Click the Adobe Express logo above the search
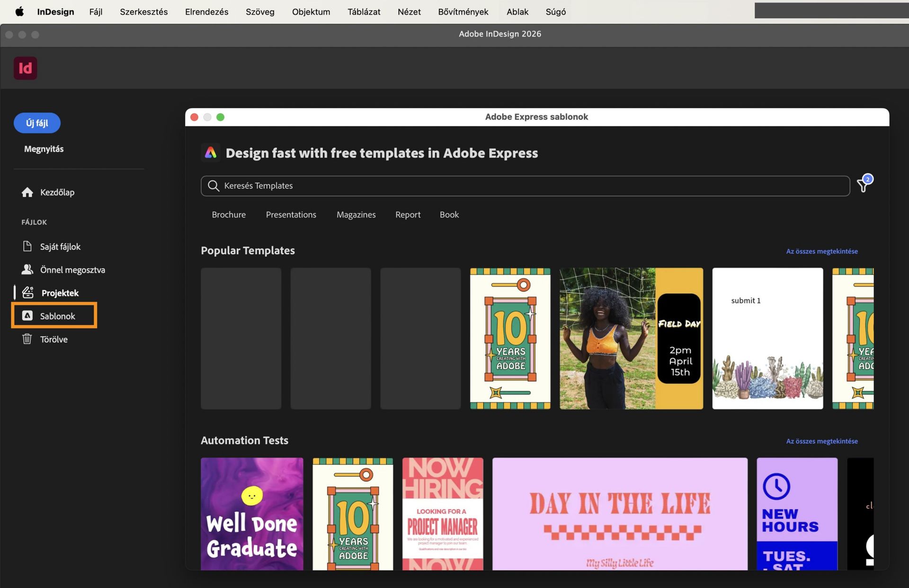The height and width of the screenshot is (588, 909). (211, 152)
